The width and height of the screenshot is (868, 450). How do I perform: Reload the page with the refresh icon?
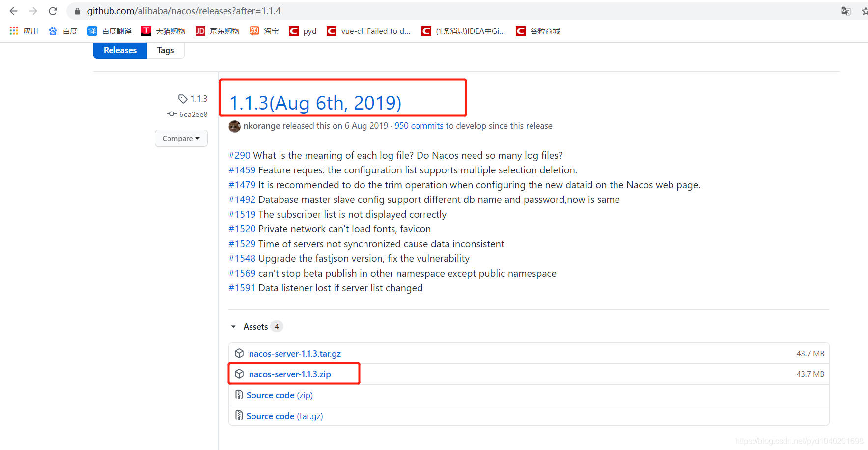point(53,11)
